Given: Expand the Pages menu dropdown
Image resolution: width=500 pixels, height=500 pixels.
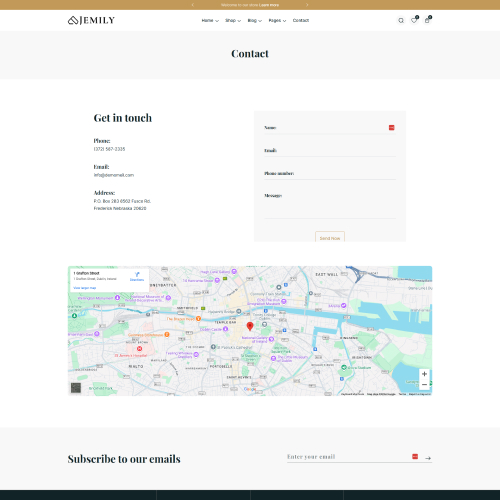Looking at the screenshot, I should click(x=277, y=20).
